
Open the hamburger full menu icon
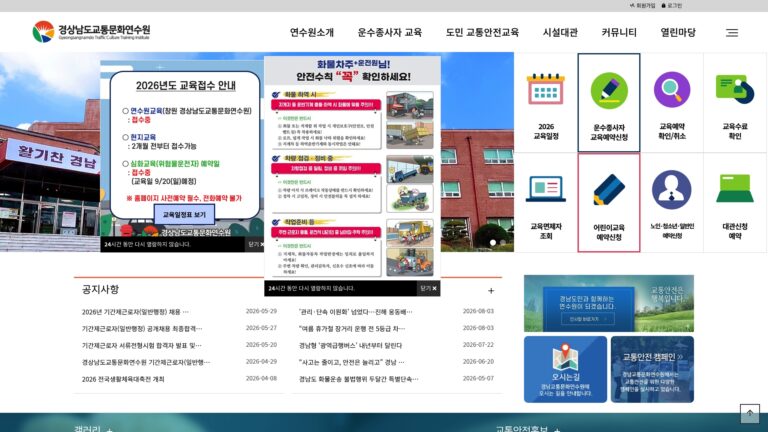point(732,33)
